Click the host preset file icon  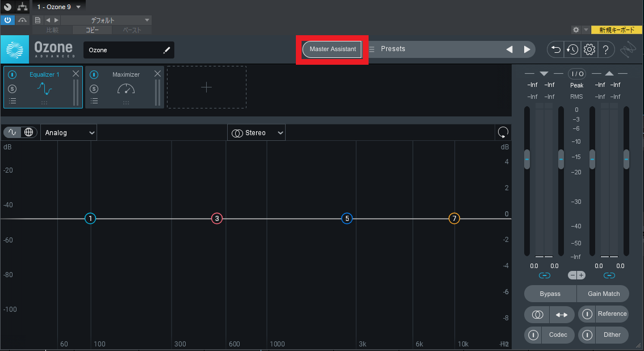pyautogui.click(x=37, y=20)
